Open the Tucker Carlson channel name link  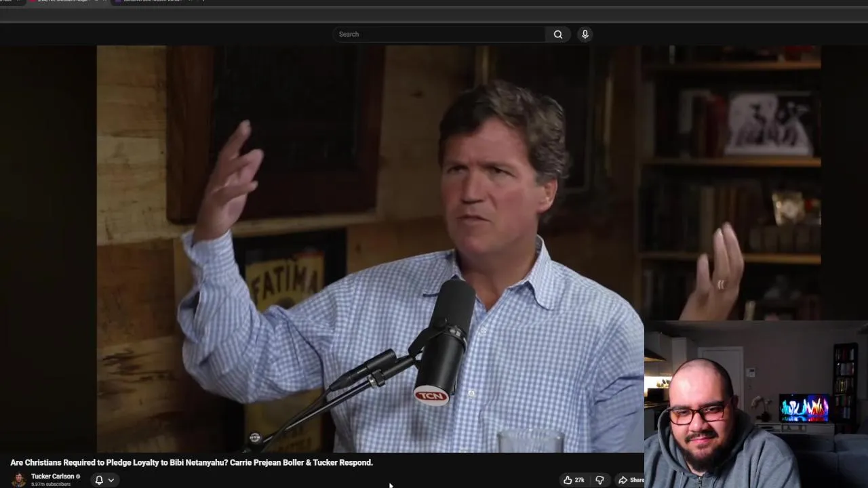pyautogui.click(x=52, y=476)
